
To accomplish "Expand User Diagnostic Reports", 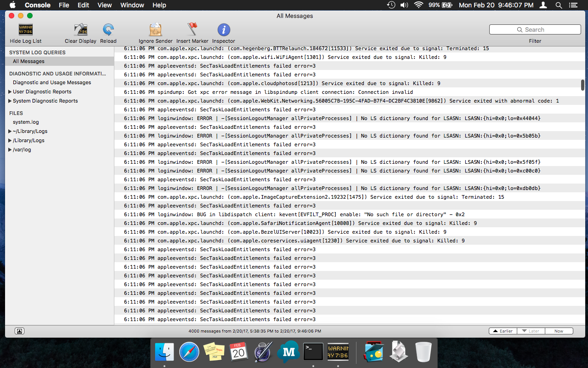I will tap(10, 92).
